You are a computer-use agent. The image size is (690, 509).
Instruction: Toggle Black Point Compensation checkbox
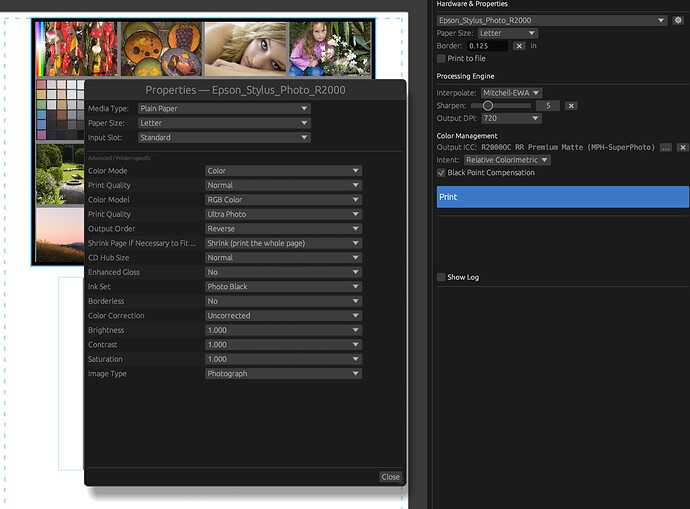coord(441,173)
